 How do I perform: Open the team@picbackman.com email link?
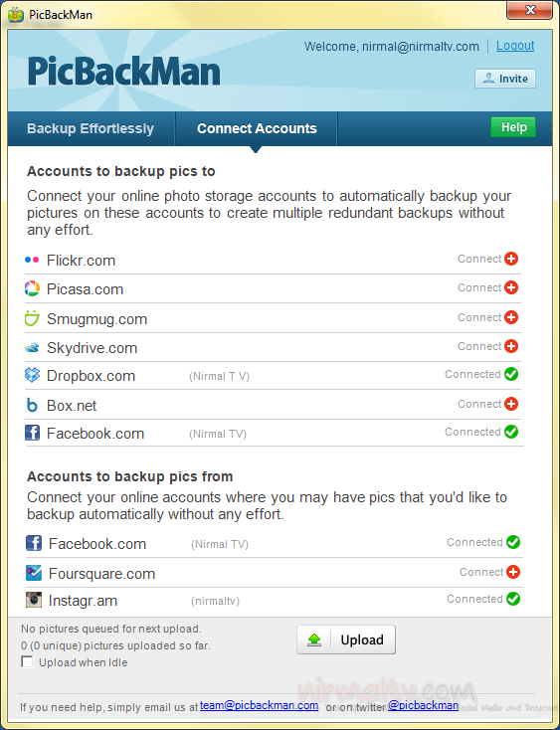click(260, 705)
